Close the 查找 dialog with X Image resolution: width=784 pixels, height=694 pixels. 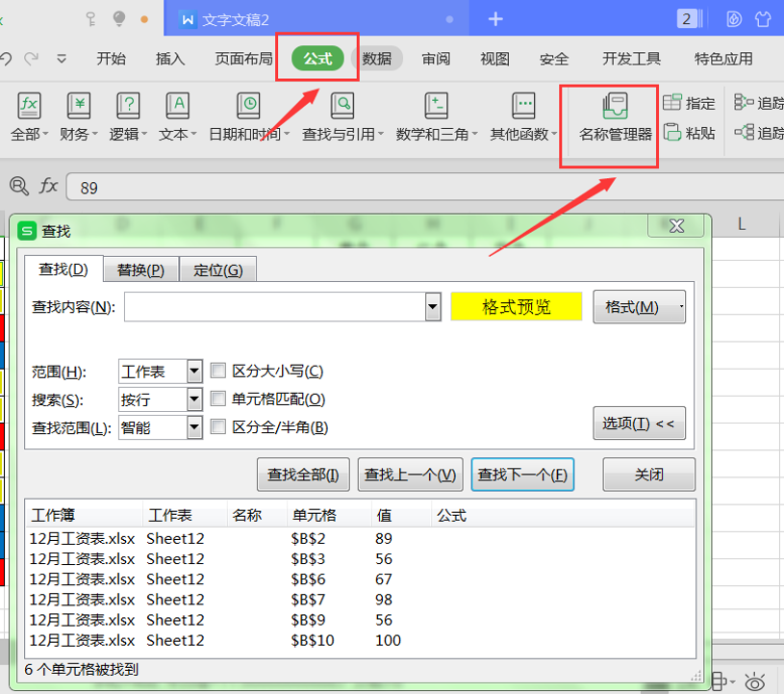pos(676,225)
